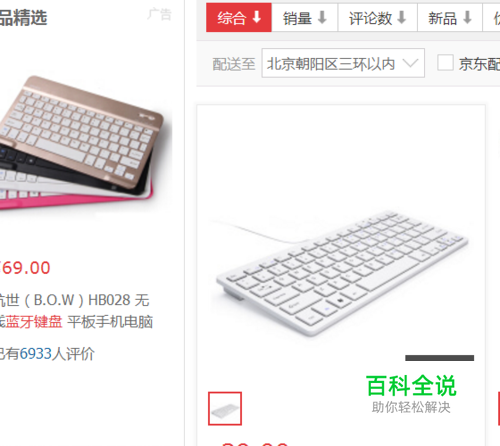The width and height of the screenshot is (500, 446).
Task: Click the down arrow beside 综合
Action: tap(257, 17)
